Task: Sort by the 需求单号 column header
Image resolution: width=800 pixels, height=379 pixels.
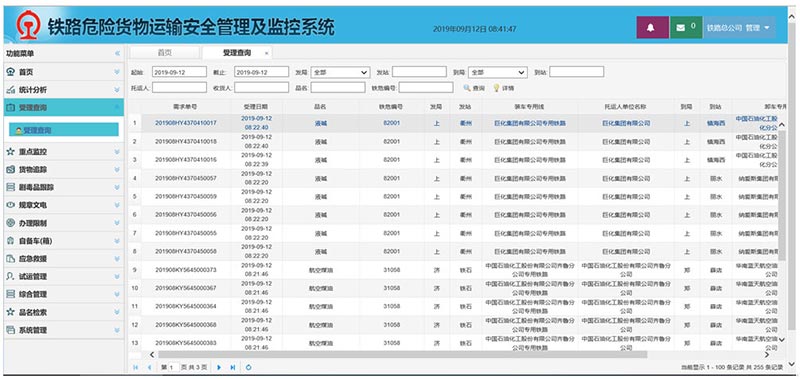Action: coord(186,107)
